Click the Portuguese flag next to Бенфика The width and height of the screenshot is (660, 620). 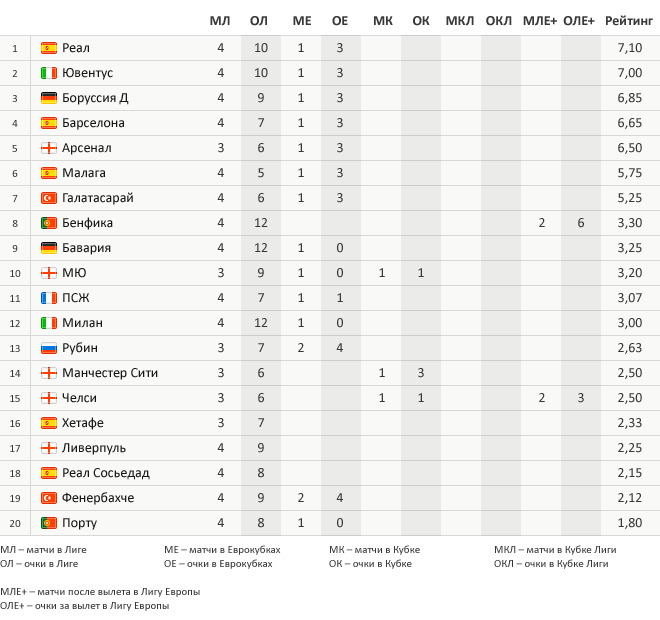click(49, 223)
